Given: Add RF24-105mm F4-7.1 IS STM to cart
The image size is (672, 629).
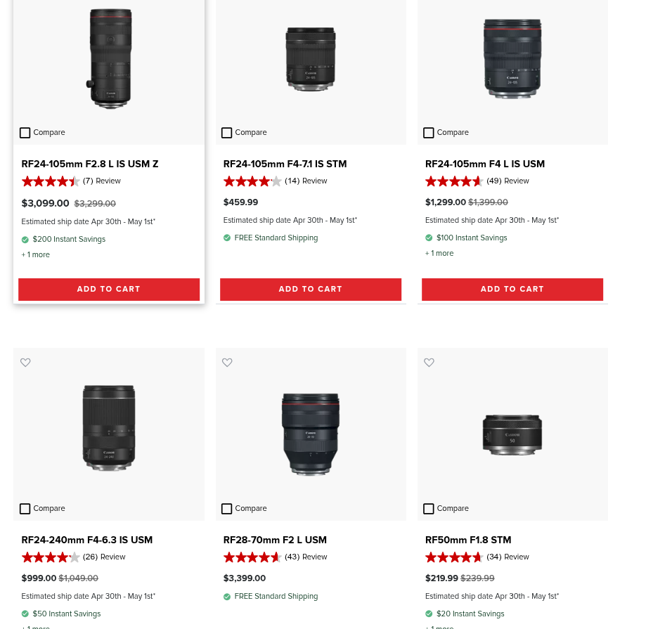Looking at the screenshot, I should [x=311, y=290].
